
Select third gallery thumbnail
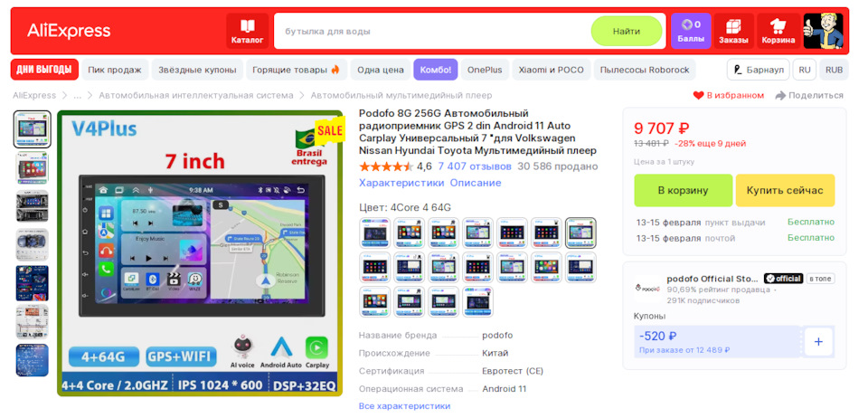point(33,206)
